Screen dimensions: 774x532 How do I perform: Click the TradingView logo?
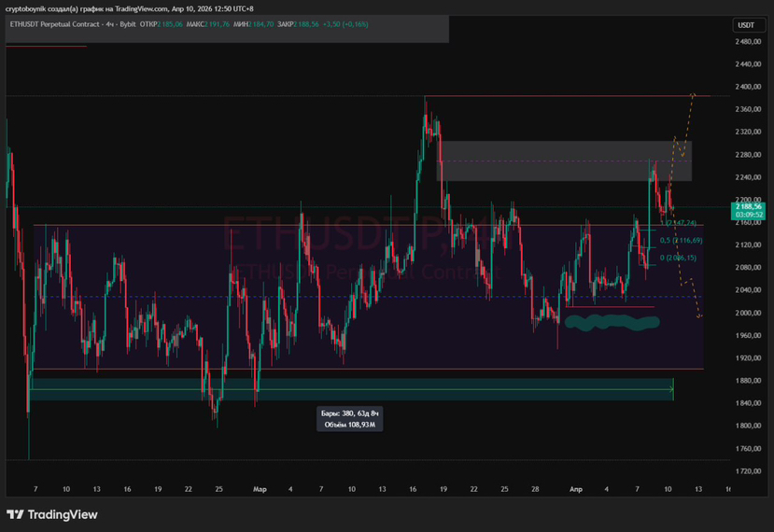coord(52,514)
